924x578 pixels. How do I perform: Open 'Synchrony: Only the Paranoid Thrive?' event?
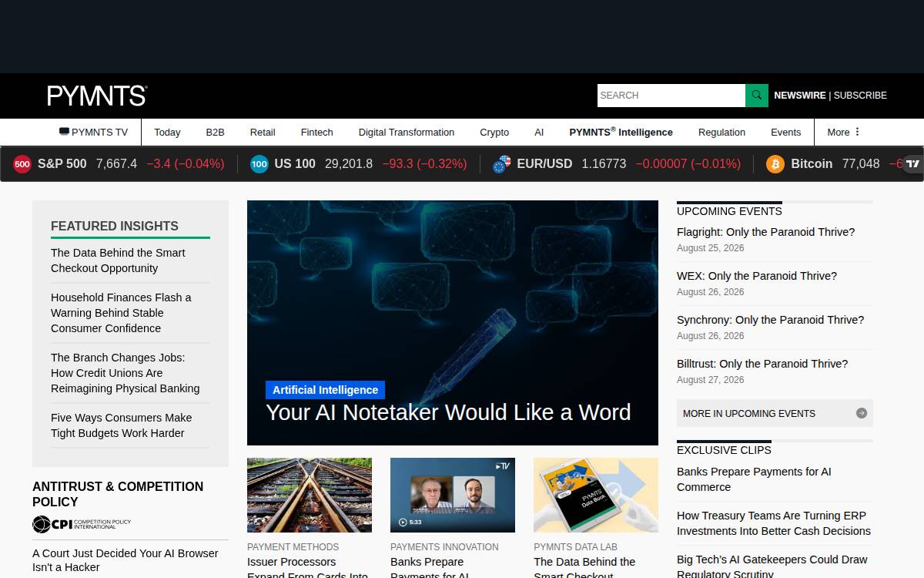point(770,320)
